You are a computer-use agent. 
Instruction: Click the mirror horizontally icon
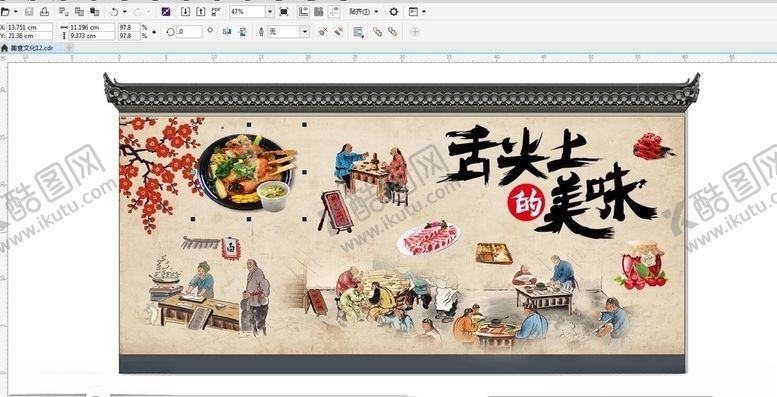coord(227,32)
